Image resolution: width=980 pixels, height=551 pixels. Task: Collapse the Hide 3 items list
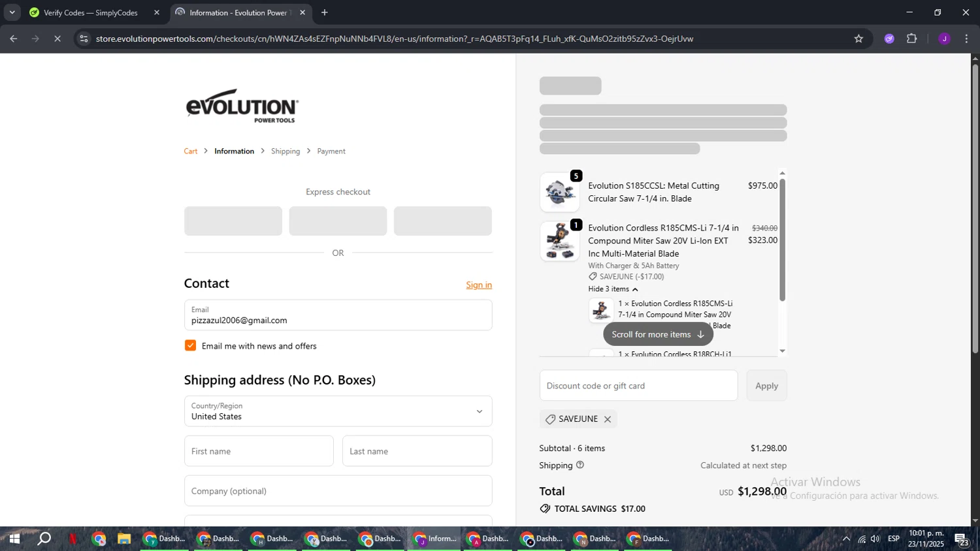coord(612,289)
